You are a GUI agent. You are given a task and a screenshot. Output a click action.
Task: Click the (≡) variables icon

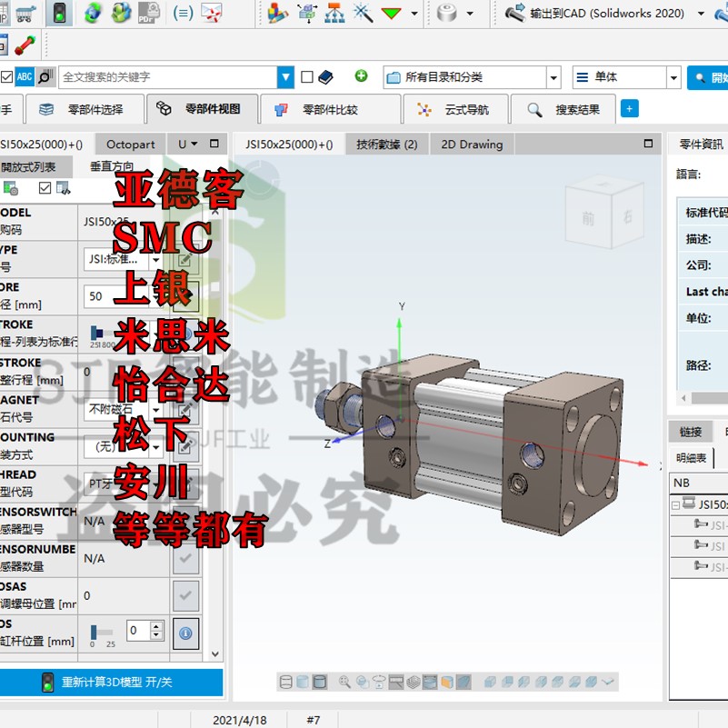[183, 14]
